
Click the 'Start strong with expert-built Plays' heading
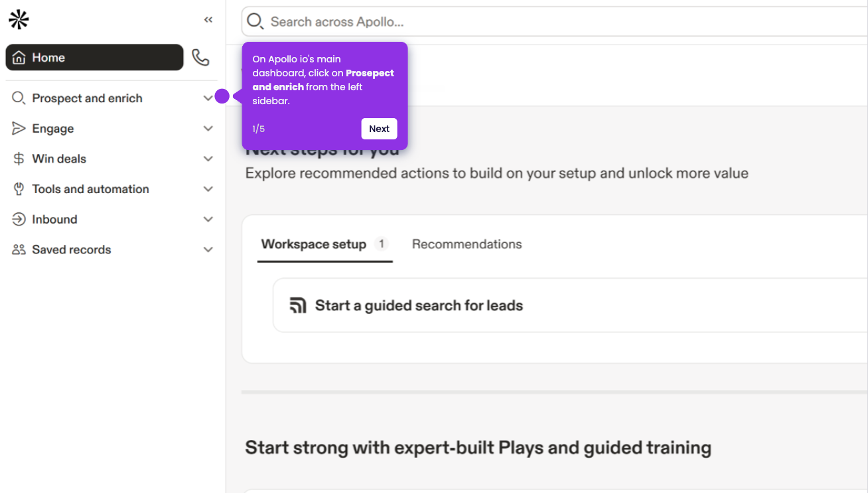pos(478,448)
